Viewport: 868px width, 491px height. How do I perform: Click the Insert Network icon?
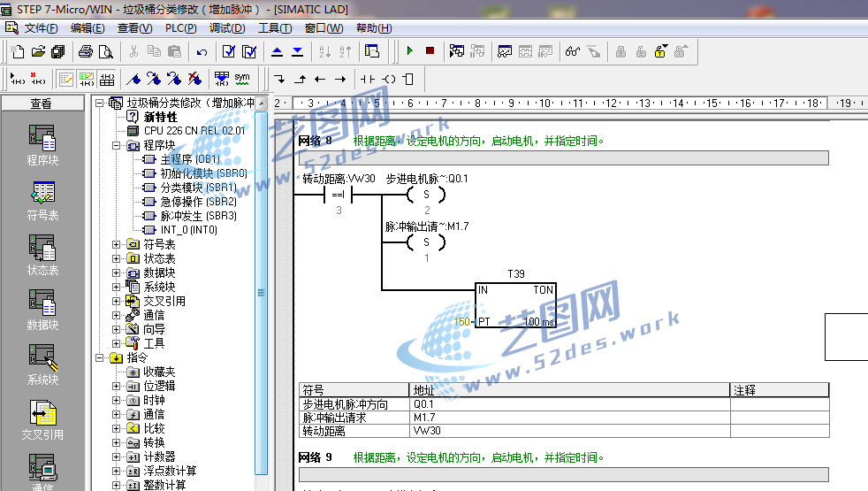tap(18, 79)
